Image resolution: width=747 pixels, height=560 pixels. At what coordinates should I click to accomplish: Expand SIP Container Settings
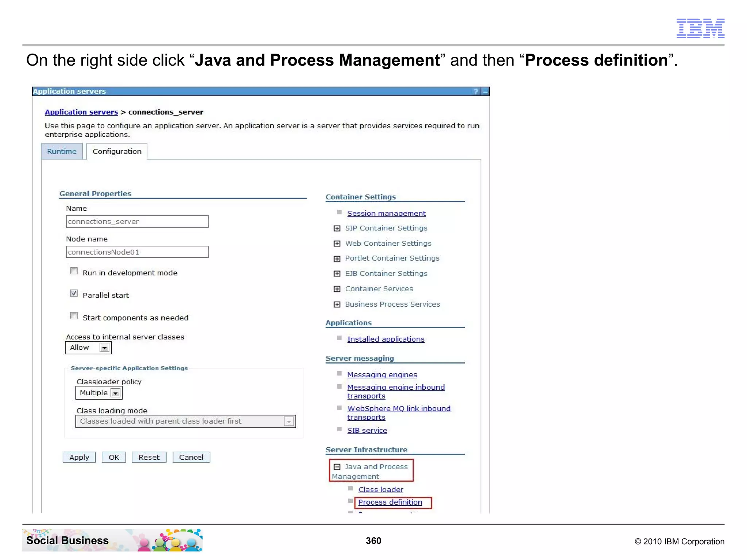337,228
